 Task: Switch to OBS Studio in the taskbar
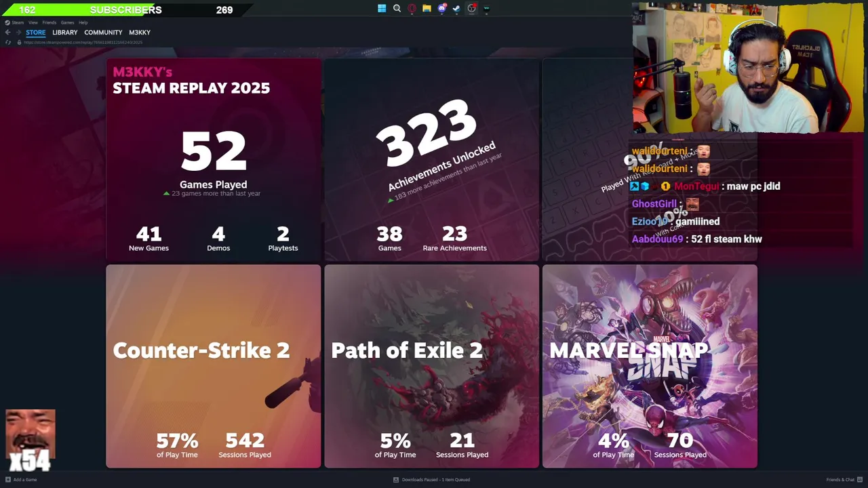[471, 9]
